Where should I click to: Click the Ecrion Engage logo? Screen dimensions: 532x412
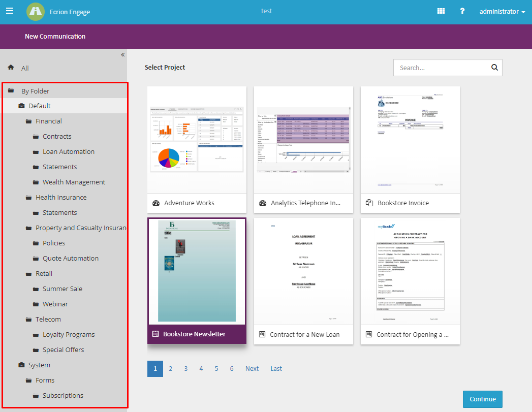click(36, 12)
